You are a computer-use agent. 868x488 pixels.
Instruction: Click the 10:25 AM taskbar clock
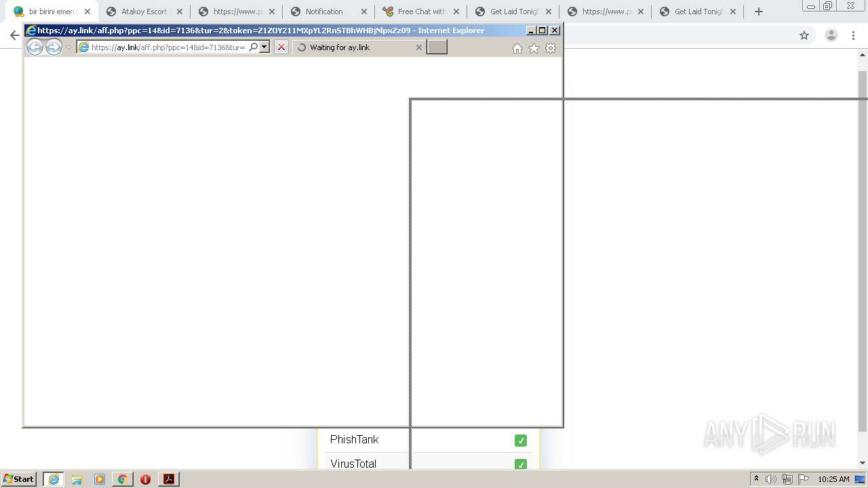tap(833, 479)
